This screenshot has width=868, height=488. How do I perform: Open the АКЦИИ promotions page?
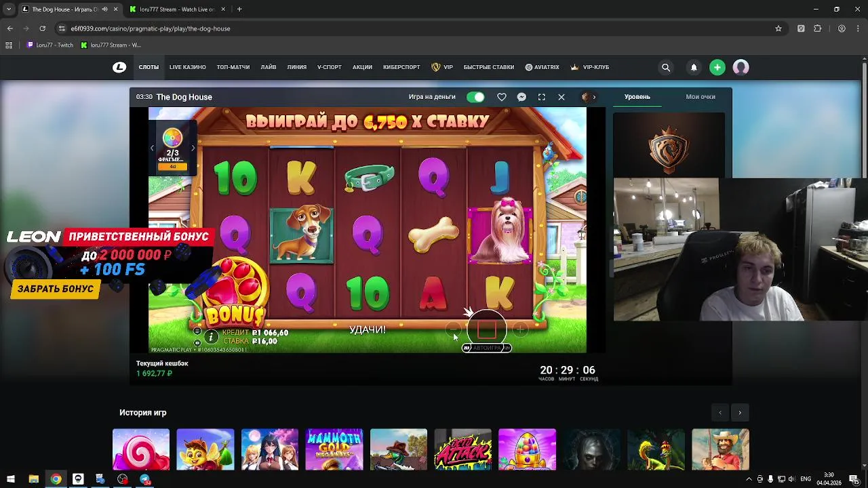(362, 67)
